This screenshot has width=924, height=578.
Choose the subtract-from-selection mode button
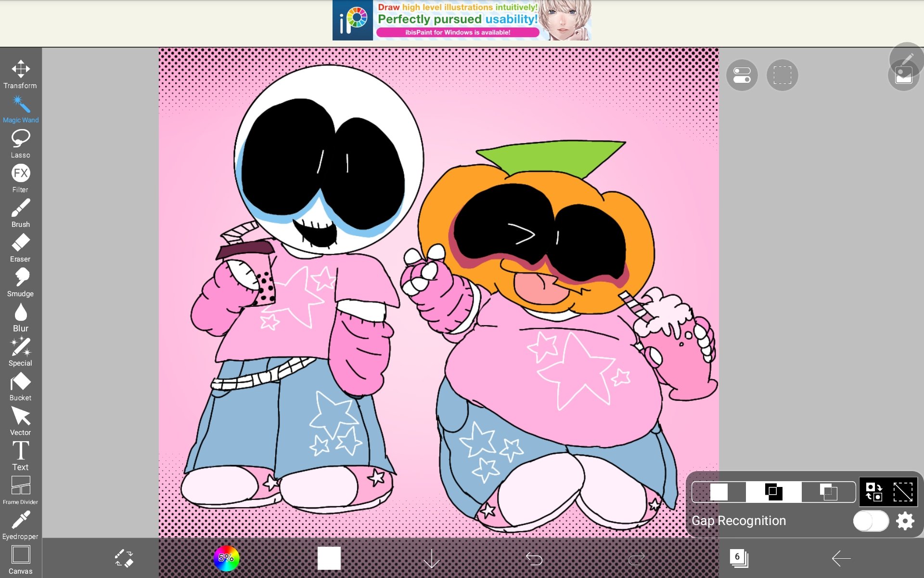(x=828, y=492)
